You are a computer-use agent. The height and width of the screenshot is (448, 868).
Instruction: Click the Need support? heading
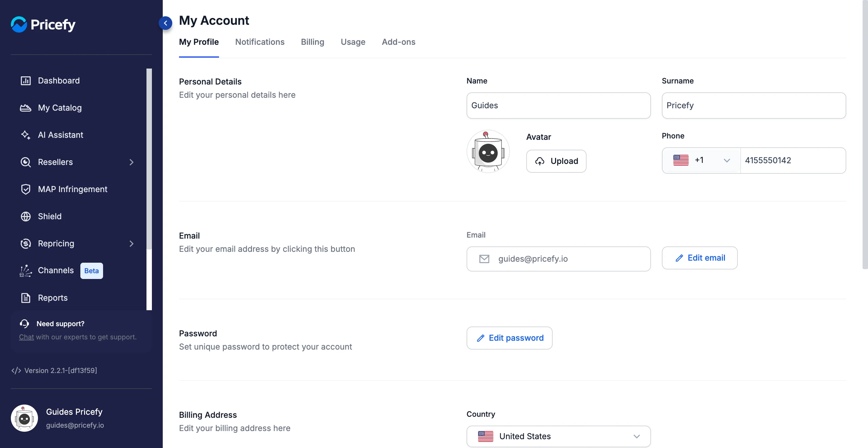tap(60, 324)
